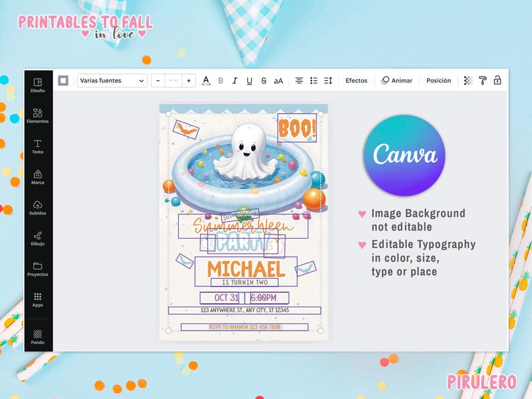
Task: Select the RSVP TO AMANDA text line
Action: pos(245,327)
